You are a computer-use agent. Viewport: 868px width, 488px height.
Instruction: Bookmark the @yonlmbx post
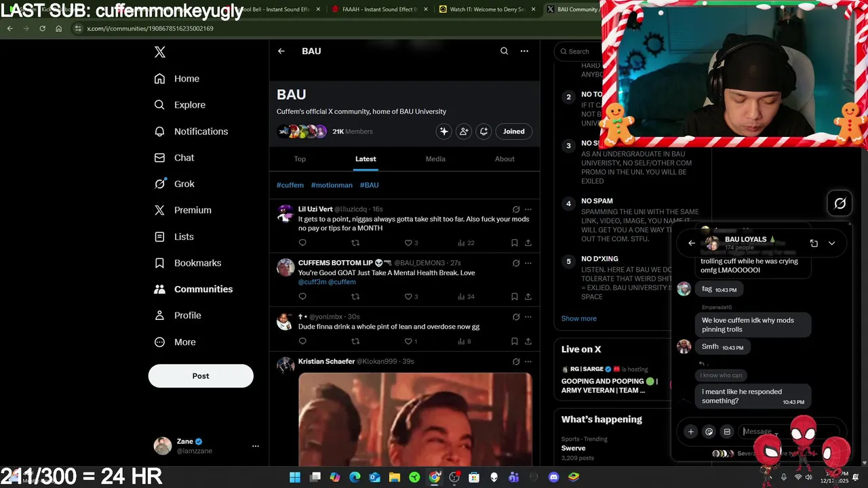(515, 341)
